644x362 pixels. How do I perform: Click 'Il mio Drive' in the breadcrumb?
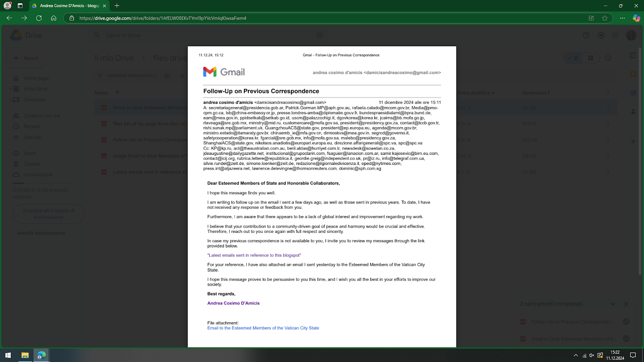(114, 58)
